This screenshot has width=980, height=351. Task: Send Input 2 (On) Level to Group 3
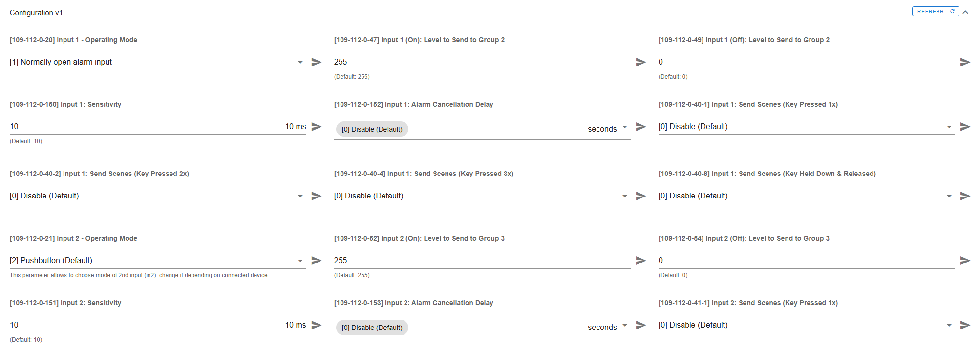pyautogui.click(x=641, y=261)
